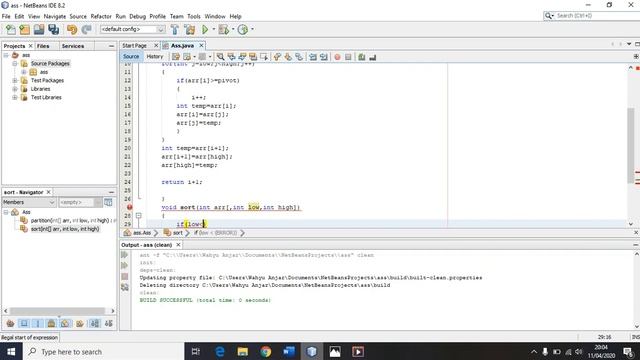Click the Redo toolbar icon
640x360 pixels.
pos(86,29)
